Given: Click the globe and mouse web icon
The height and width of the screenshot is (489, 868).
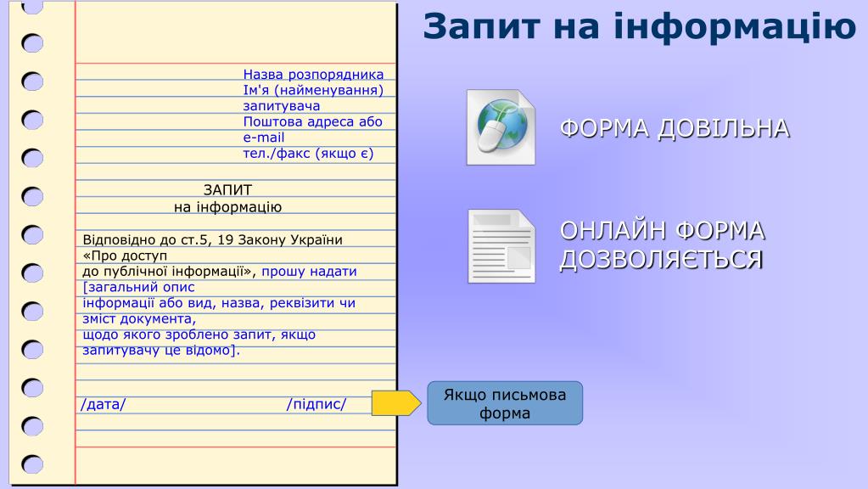Looking at the screenshot, I should [501, 127].
